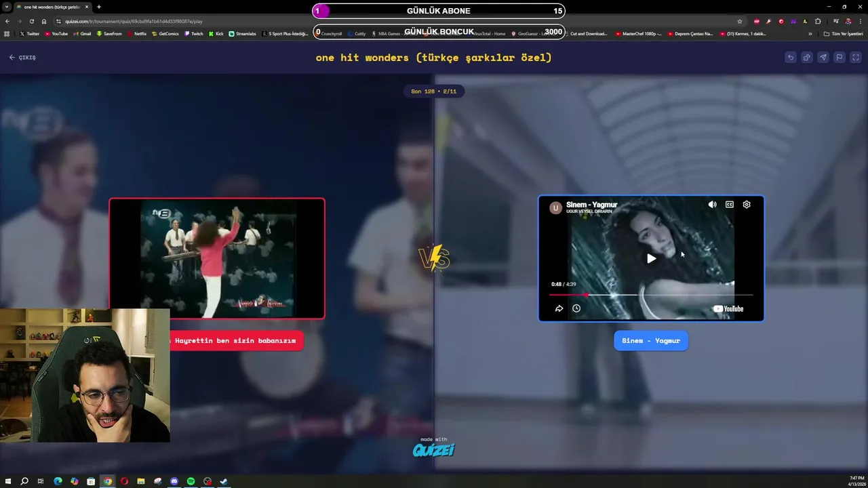Click the YouTube share arrow icon
This screenshot has height=488, width=868.
click(559, 308)
